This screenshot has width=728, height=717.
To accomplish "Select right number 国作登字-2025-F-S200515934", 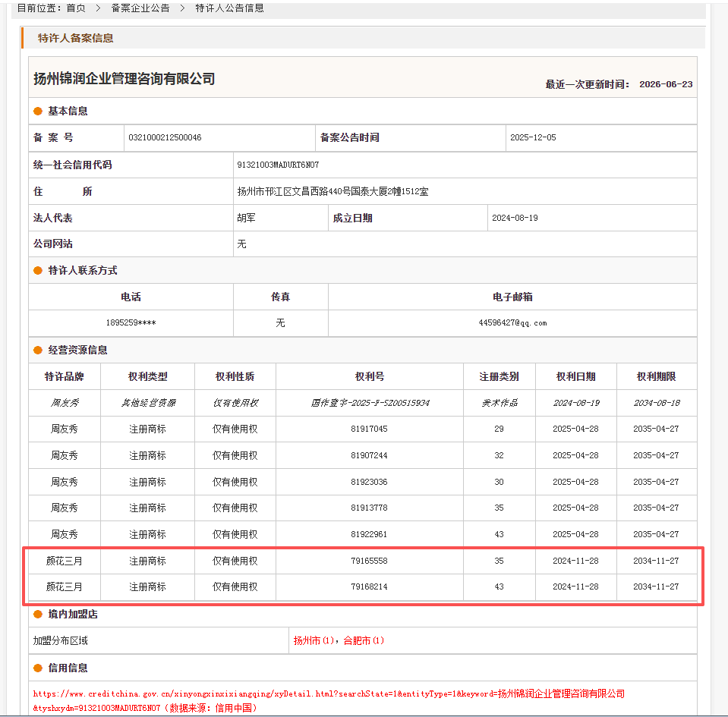I will click(370, 403).
